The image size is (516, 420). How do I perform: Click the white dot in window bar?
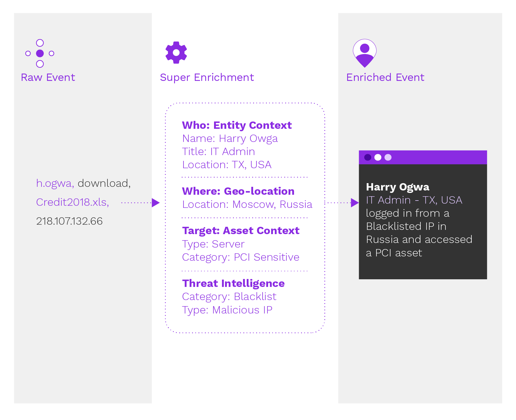[378, 157]
